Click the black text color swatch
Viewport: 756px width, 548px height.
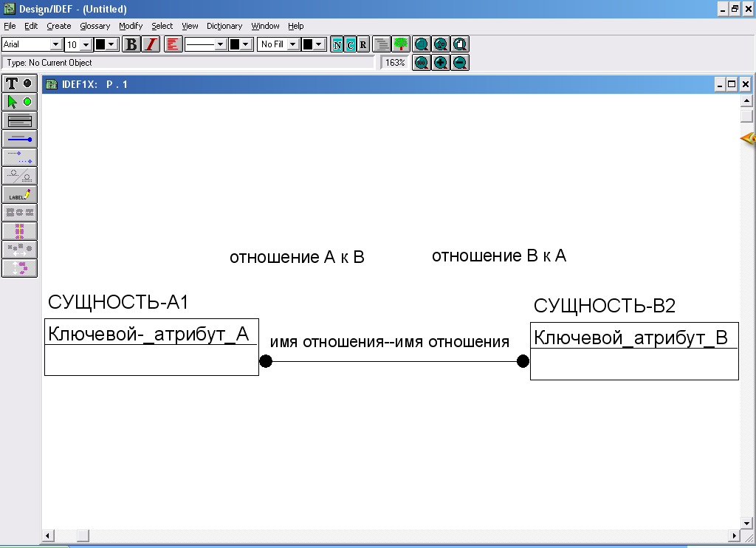pos(100,44)
